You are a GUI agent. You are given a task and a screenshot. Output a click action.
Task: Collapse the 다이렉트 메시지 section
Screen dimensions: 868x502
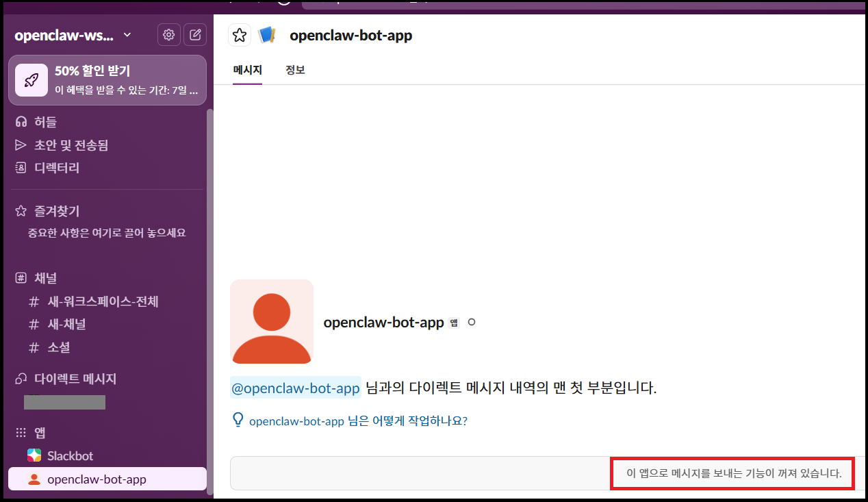point(75,379)
